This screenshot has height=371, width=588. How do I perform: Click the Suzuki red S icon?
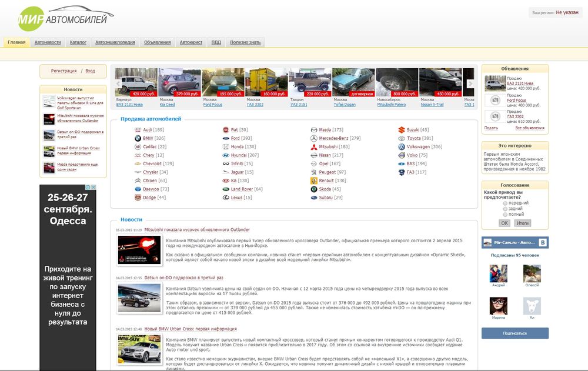click(x=402, y=130)
